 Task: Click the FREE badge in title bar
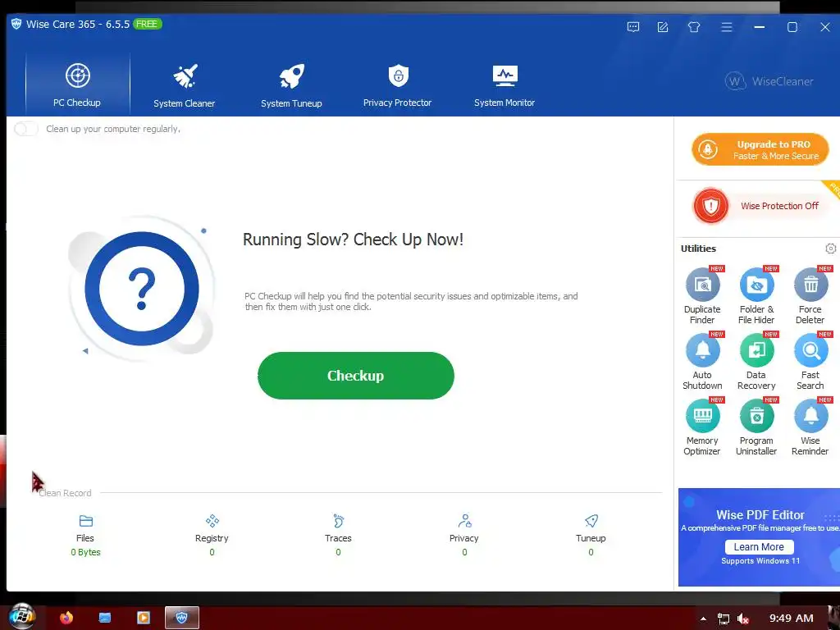(147, 24)
